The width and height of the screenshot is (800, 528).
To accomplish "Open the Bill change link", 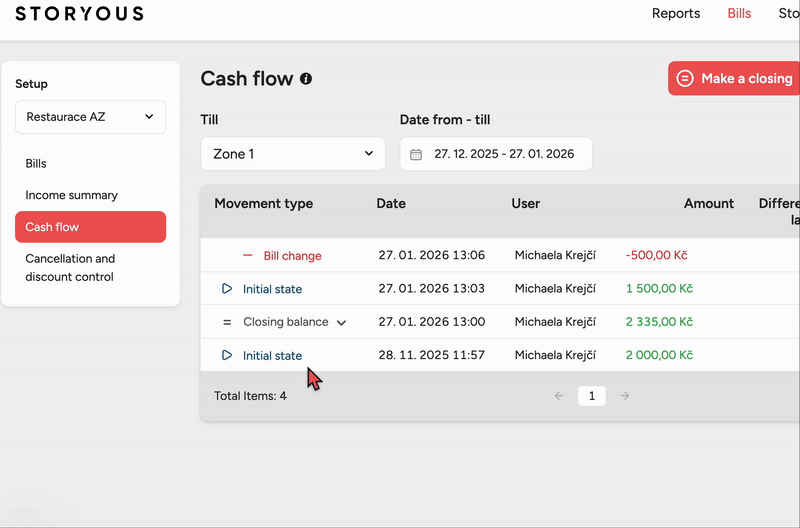I will 292,256.
